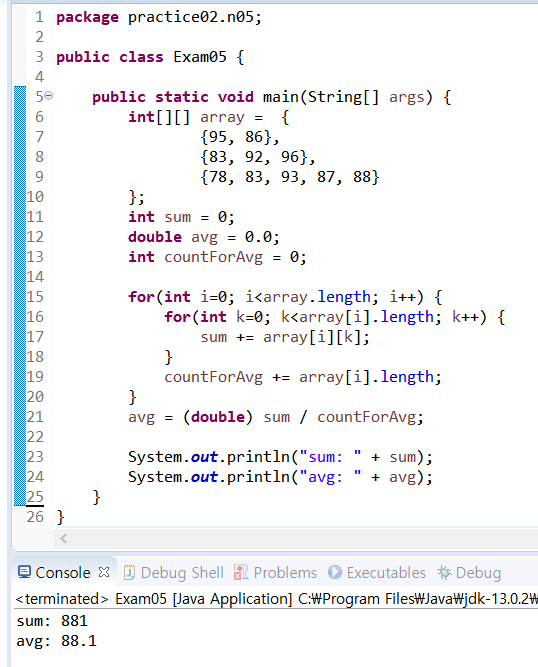Click the package keyword on line 1

coord(87,17)
